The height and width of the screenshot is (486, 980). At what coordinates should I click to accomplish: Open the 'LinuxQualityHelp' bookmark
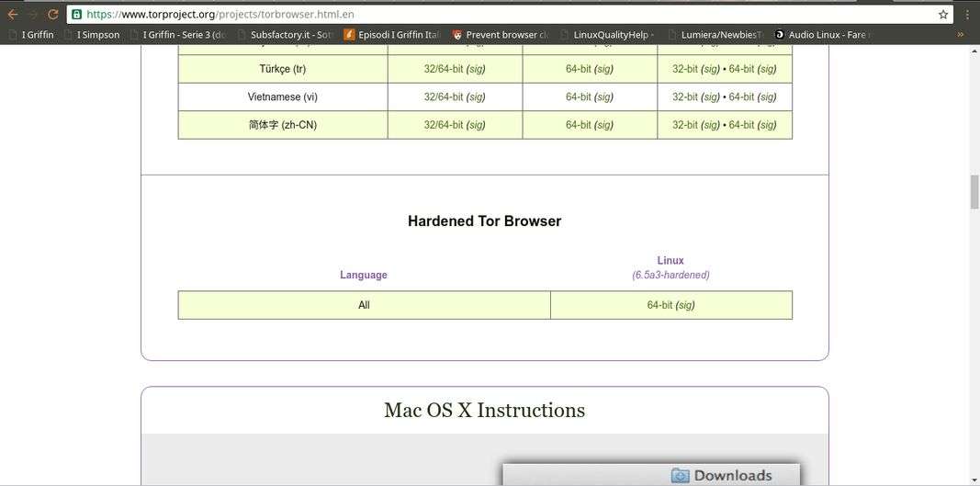(607, 35)
